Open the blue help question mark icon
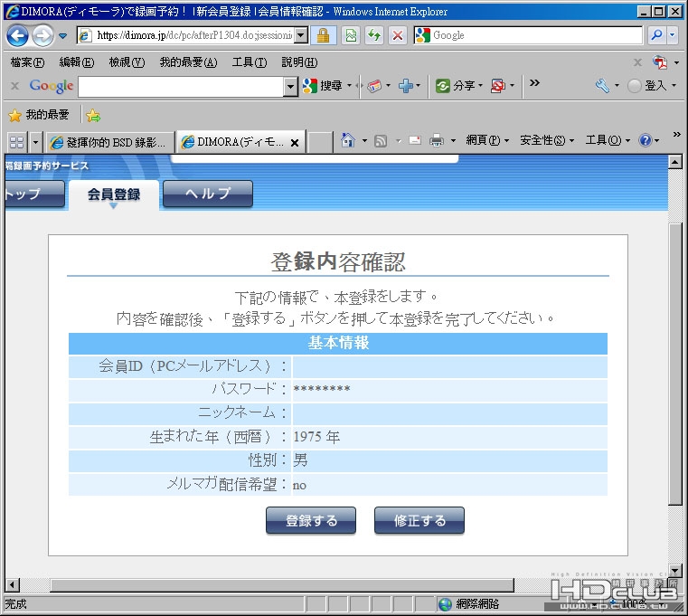 (x=646, y=140)
